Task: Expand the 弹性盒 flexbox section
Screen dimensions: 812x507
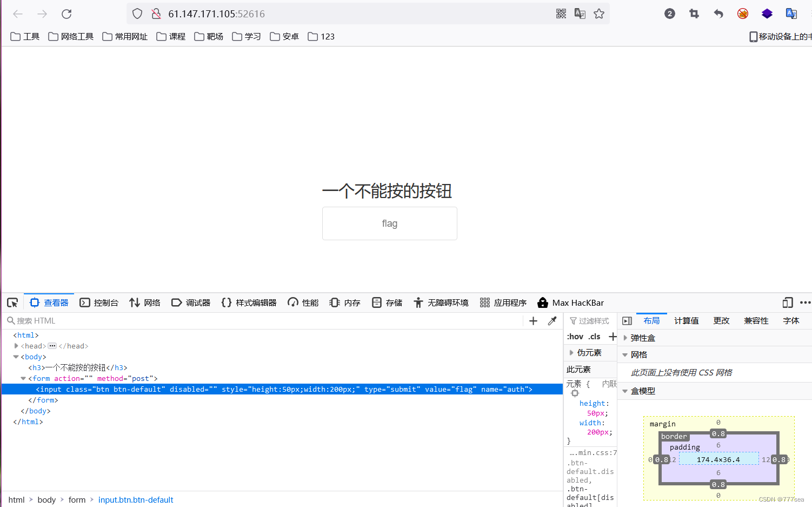Action: pyautogui.click(x=625, y=338)
